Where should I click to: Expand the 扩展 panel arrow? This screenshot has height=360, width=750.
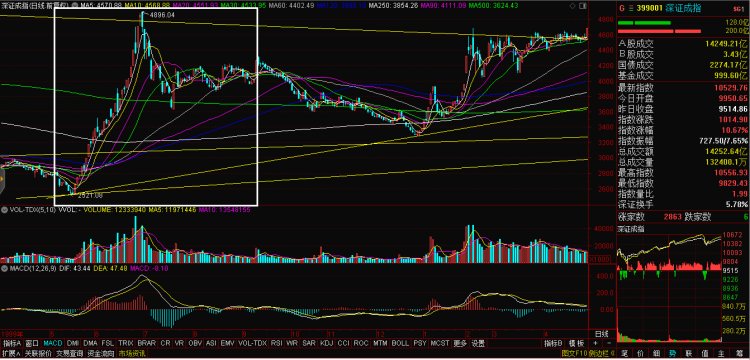11,353
